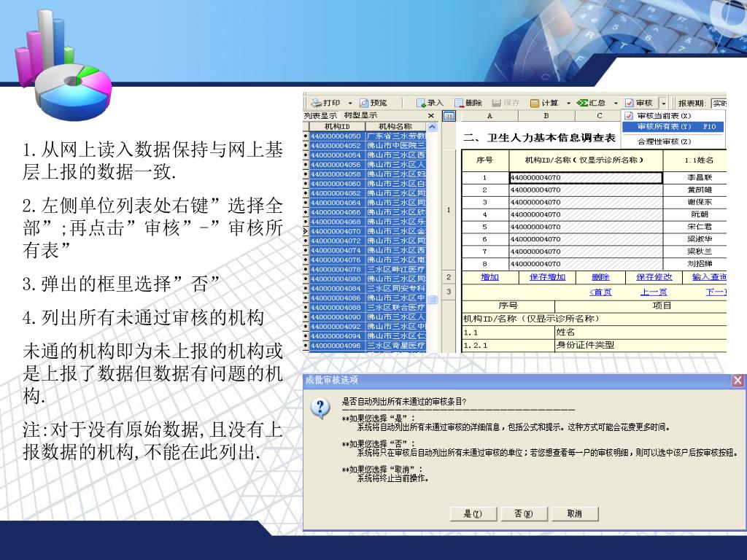
Task: Click the 机构名称 column header
Action: click(x=395, y=126)
